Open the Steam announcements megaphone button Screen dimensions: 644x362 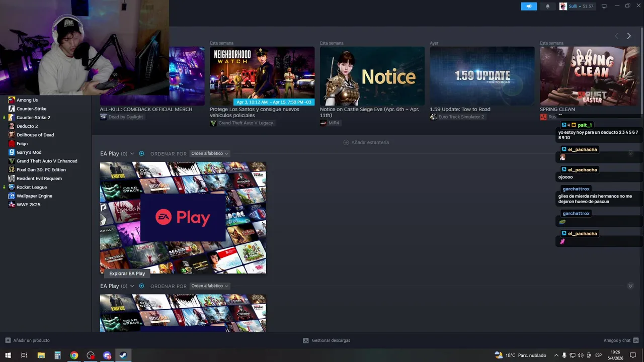[529, 6]
